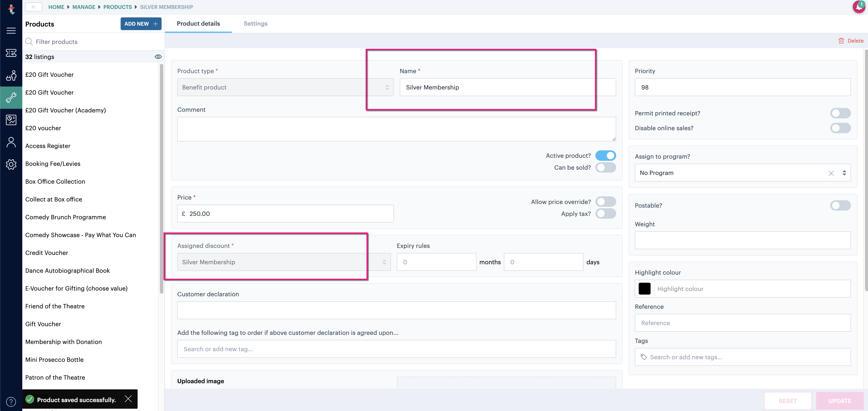Switch to the Settings tab
This screenshot has width=868, height=411.
click(255, 24)
